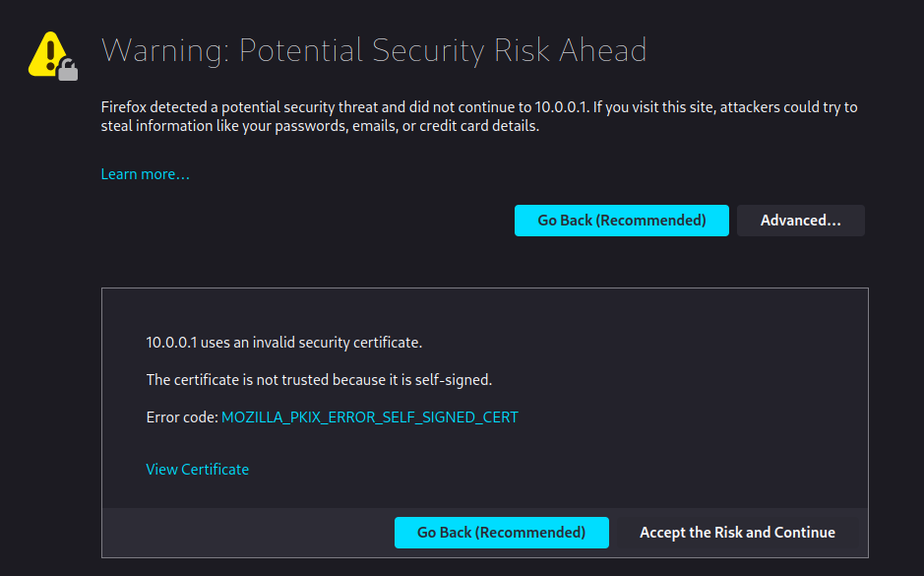
Task: Click the MOZILLA_PKIX_ERROR_SELF_SIGNED_CERT error code link
Action: [369, 417]
